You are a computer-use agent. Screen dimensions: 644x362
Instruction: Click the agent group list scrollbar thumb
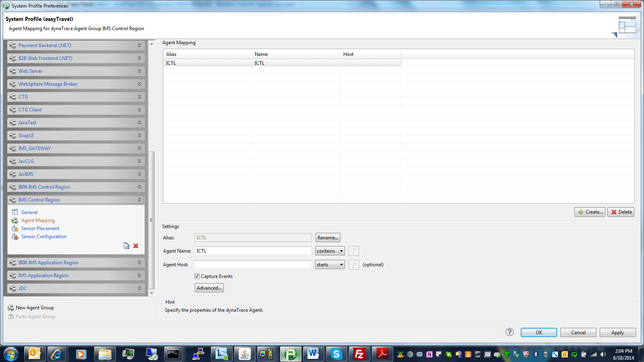click(x=152, y=220)
